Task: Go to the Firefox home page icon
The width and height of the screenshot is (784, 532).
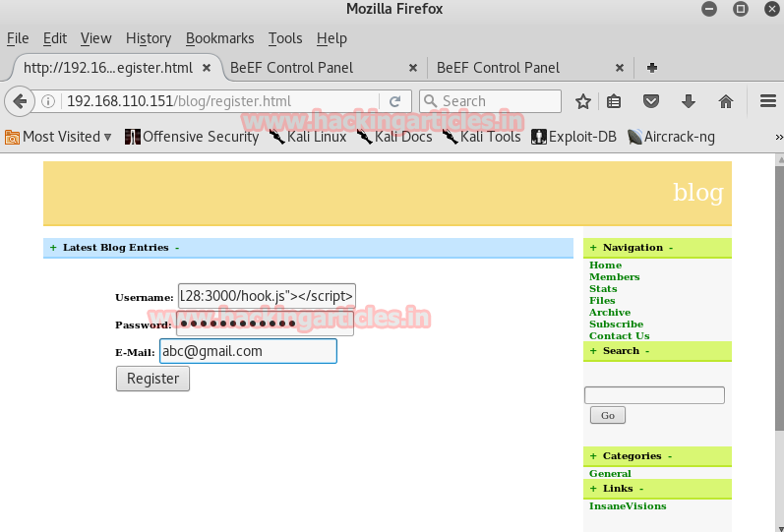Action: tap(726, 101)
